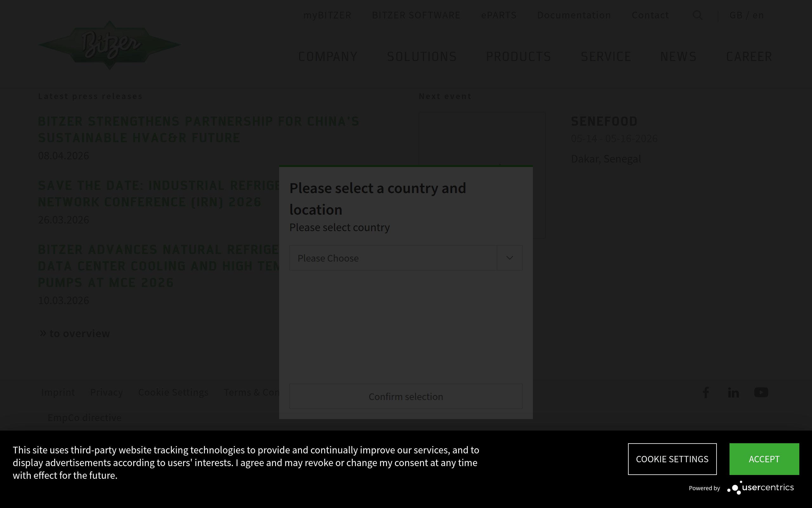The height and width of the screenshot is (508, 812).
Task: Follow the 'to overview' link
Action: tap(75, 333)
